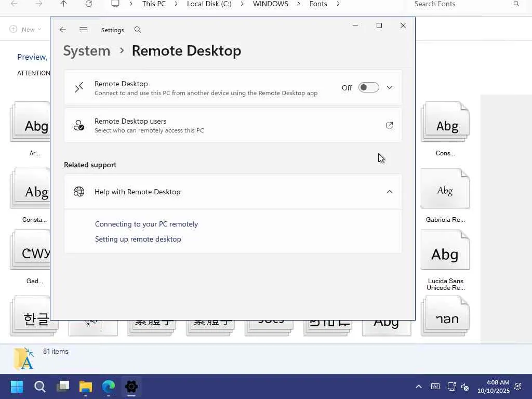This screenshot has width=532, height=399.
Task: Click the 81 items status text
Action: (x=56, y=352)
